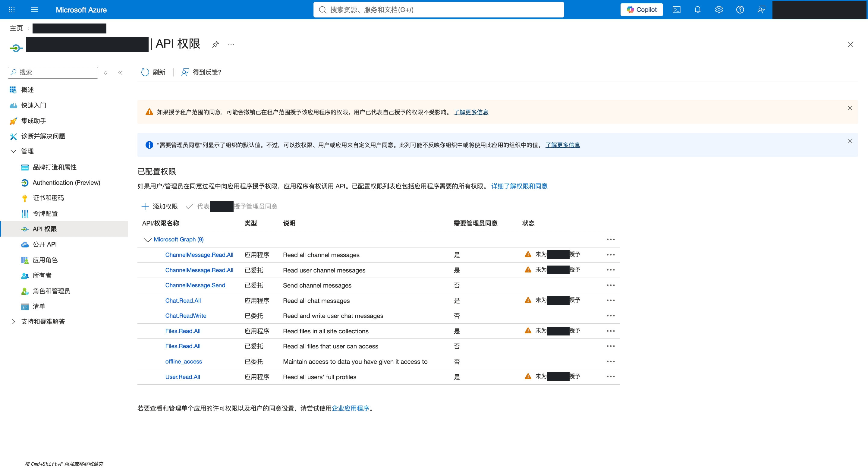Viewport: 868px width, 469px height.
Task: Click 详细了解权限和同意 link
Action: click(x=519, y=186)
